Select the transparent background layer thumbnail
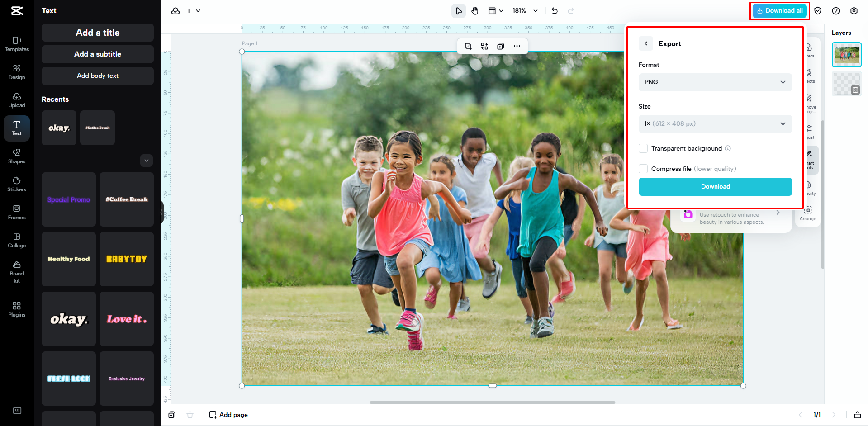Screen dimensions: 868x426 tap(847, 84)
